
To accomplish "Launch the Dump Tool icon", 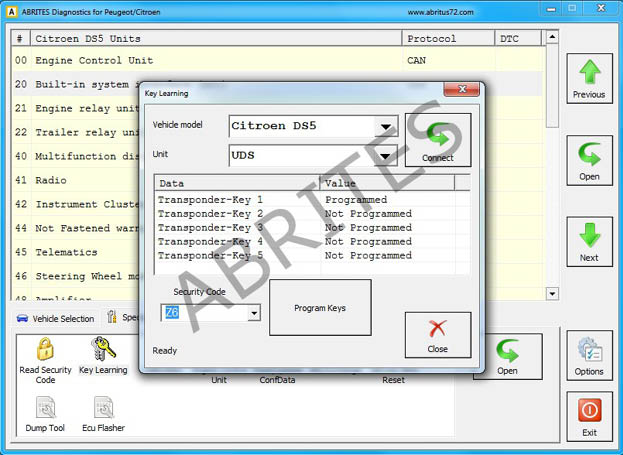I will coord(44,414).
